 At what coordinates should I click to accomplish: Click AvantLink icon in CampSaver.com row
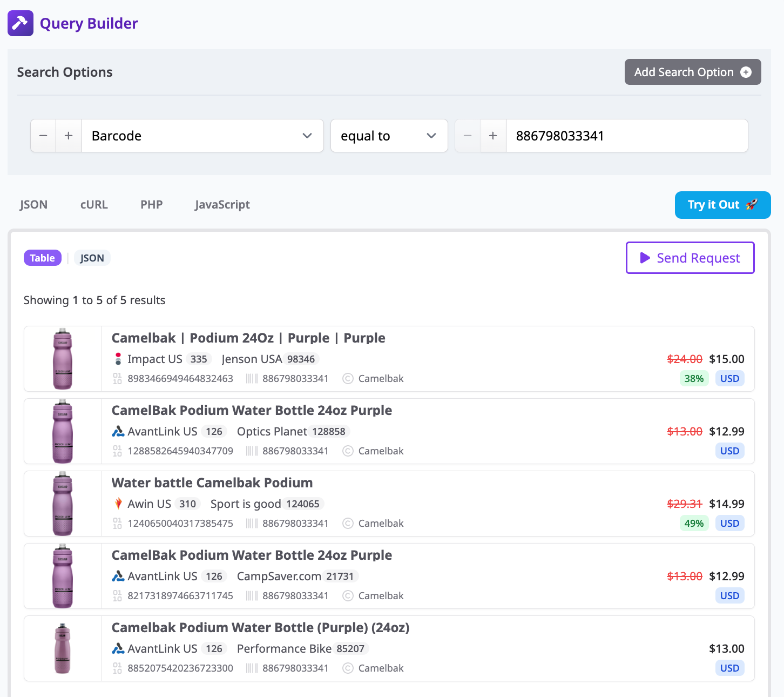[118, 576]
